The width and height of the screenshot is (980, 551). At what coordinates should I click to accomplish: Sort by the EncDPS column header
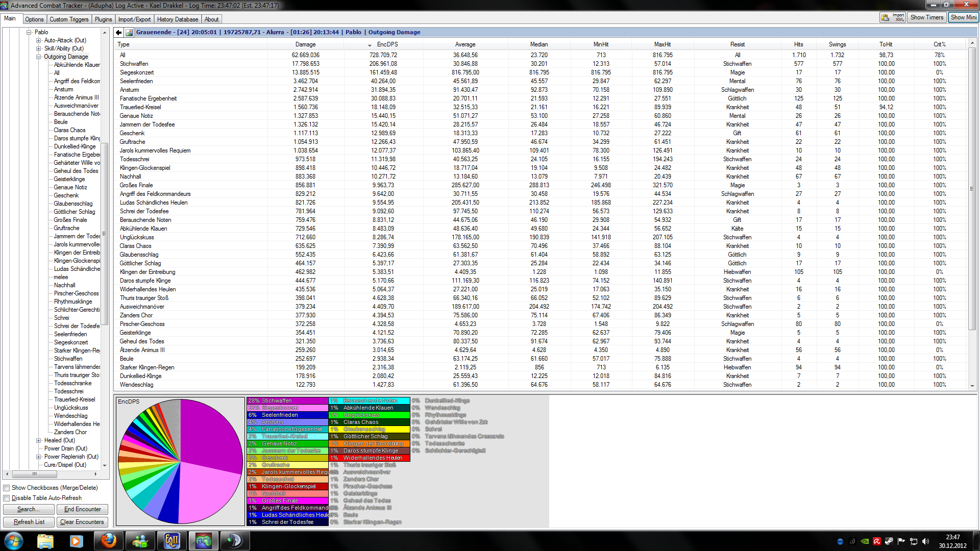(x=387, y=44)
